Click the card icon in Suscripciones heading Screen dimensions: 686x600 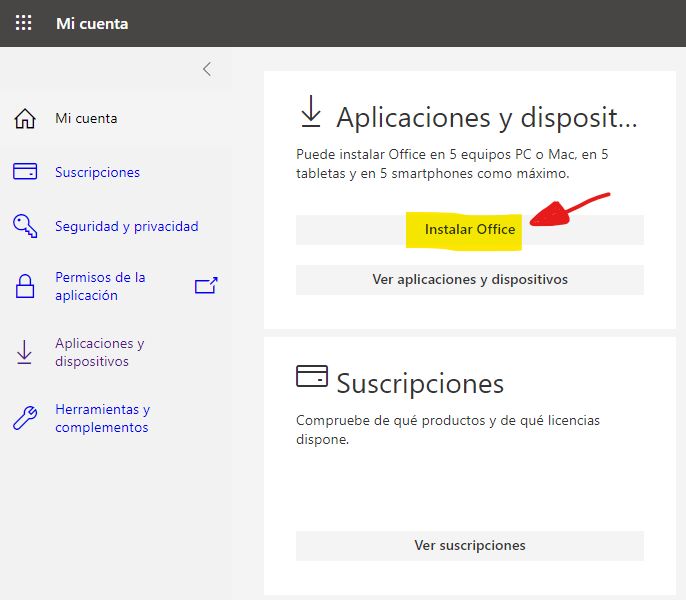coord(312,376)
